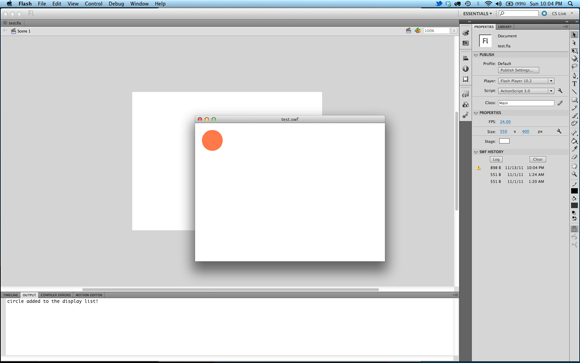Open the Edit Symbols icon in scene bar
This screenshot has width=580, height=363.
[418, 31]
